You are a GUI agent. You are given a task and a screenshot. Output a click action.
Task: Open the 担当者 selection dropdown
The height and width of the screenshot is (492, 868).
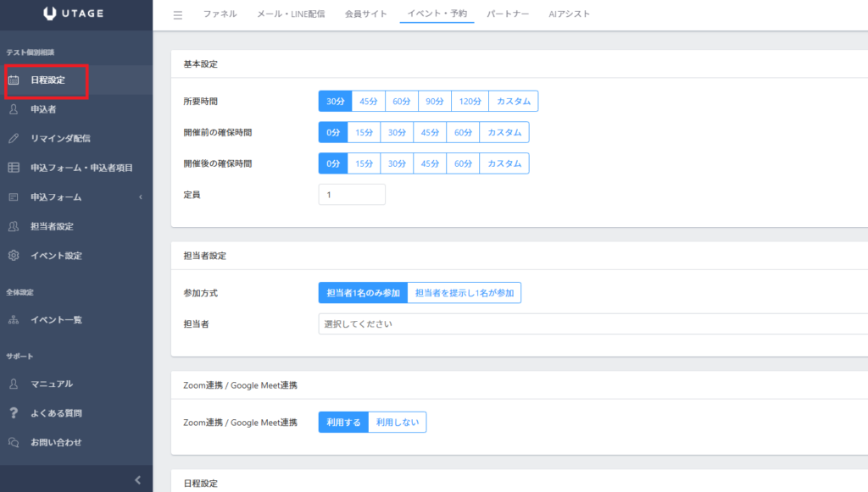pos(592,323)
